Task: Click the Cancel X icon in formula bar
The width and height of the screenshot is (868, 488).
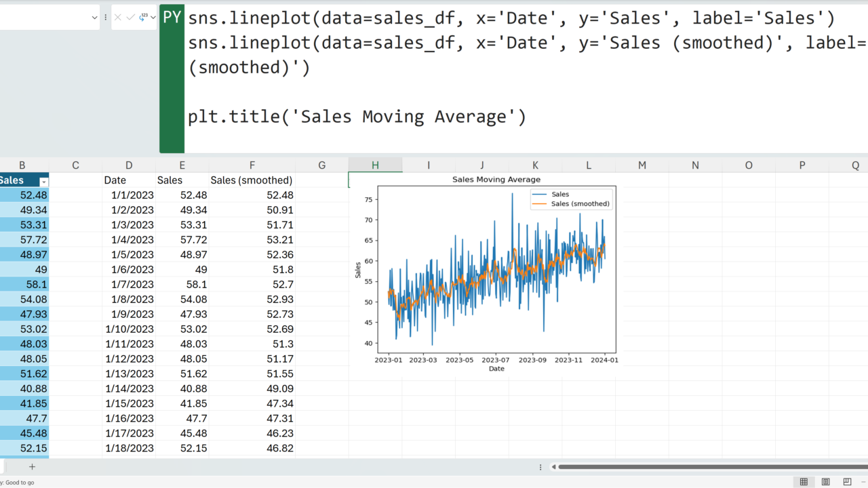Action: click(118, 18)
